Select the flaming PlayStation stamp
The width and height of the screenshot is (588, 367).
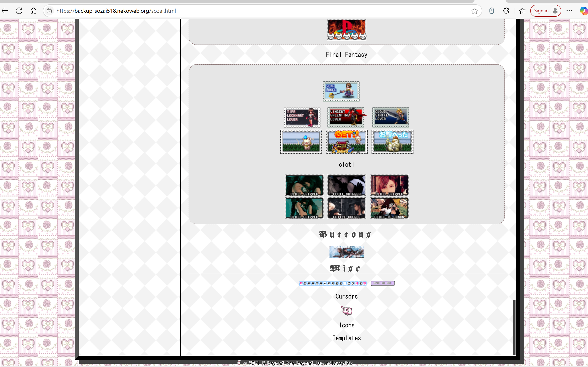coord(347,30)
